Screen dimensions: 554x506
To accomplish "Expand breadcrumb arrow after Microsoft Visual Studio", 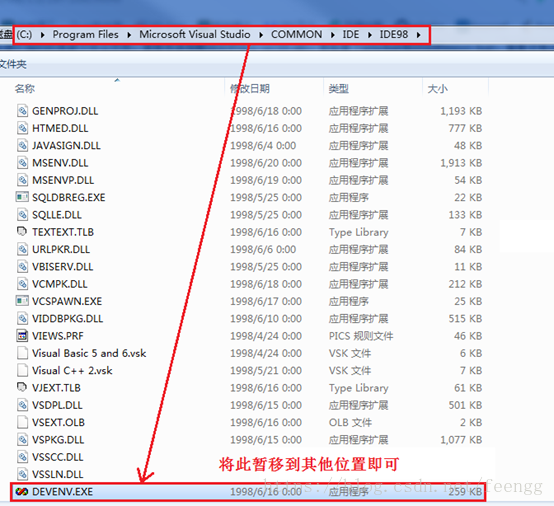I will coord(261,35).
